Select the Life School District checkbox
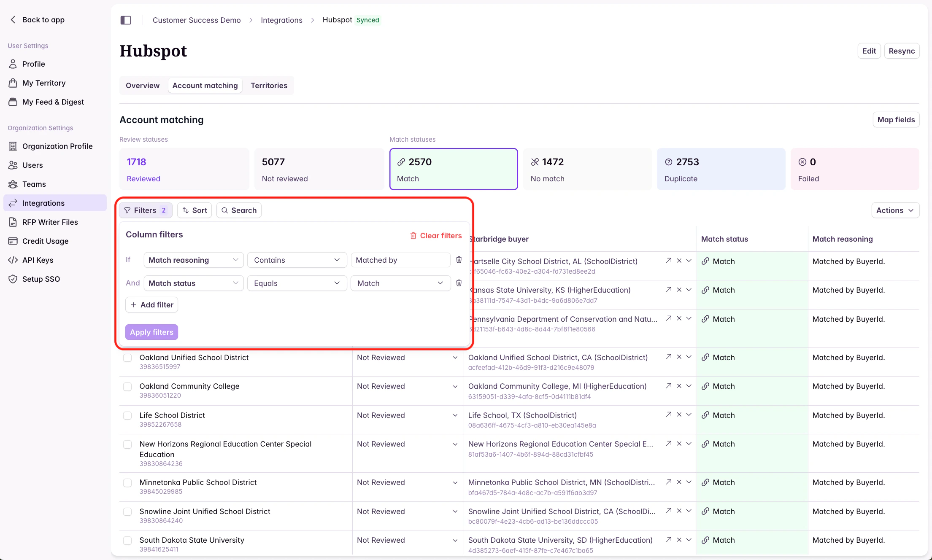 127,416
